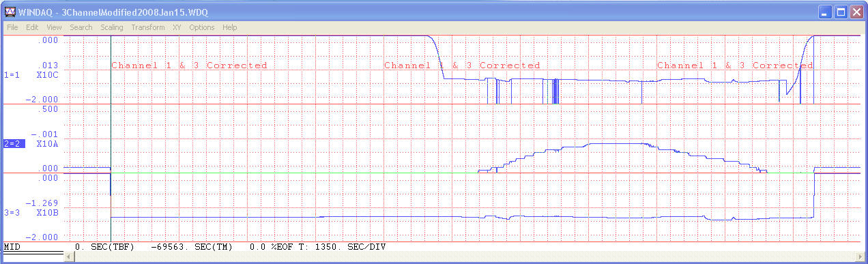Open the File menu
This screenshot has height=264, width=868.
point(12,27)
